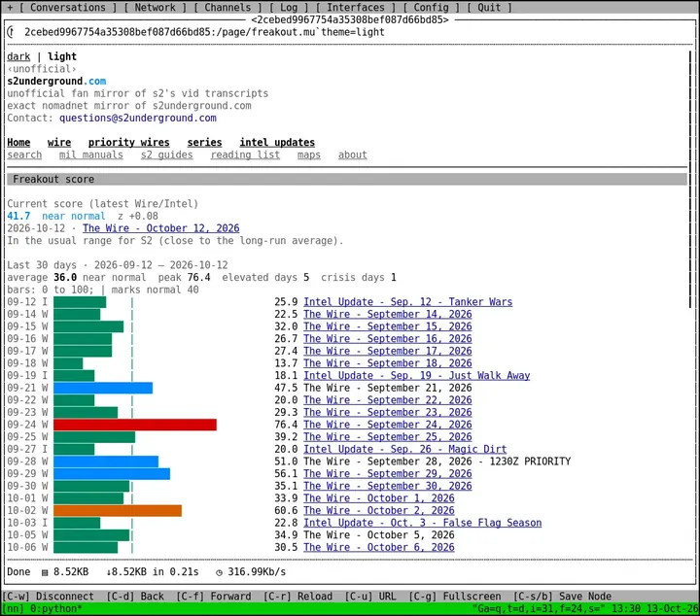Click the red 09-24 crisis bar
700x616 pixels.
coord(135,425)
